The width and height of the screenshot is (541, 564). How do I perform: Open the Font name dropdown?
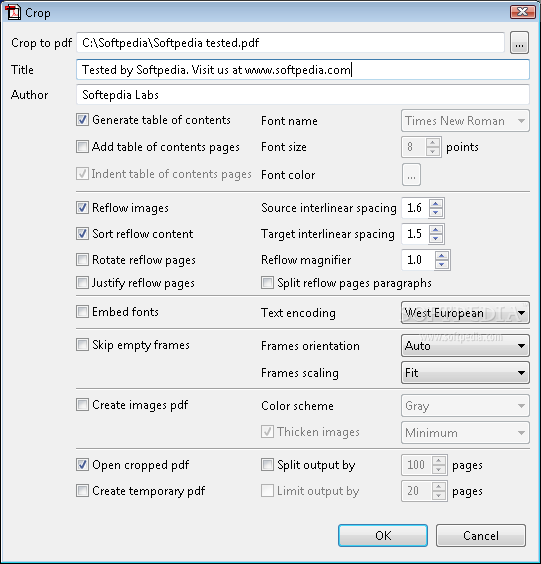(x=465, y=121)
